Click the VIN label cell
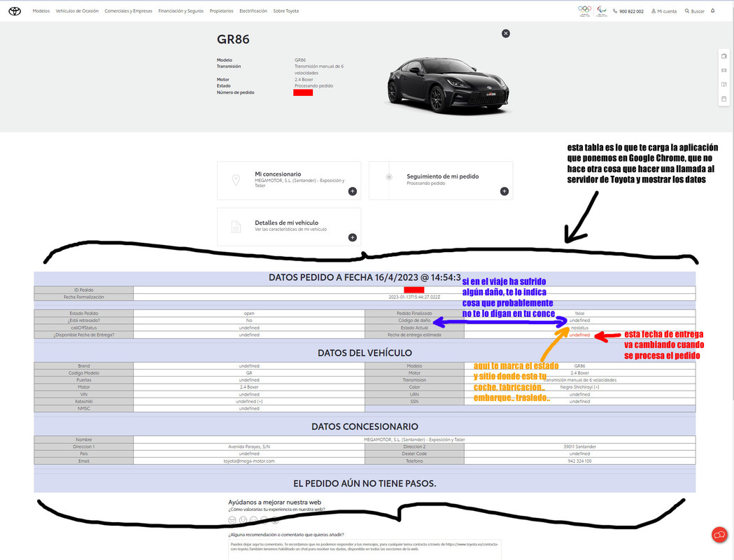 point(84,394)
